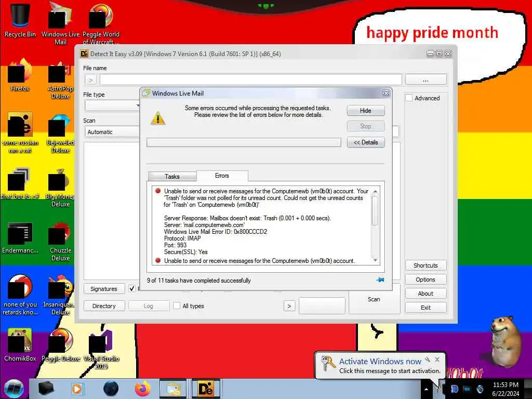Pin the Windows Live Mail dialog with pushpin
Viewport: 532px width, 399px height.
pos(380,280)
